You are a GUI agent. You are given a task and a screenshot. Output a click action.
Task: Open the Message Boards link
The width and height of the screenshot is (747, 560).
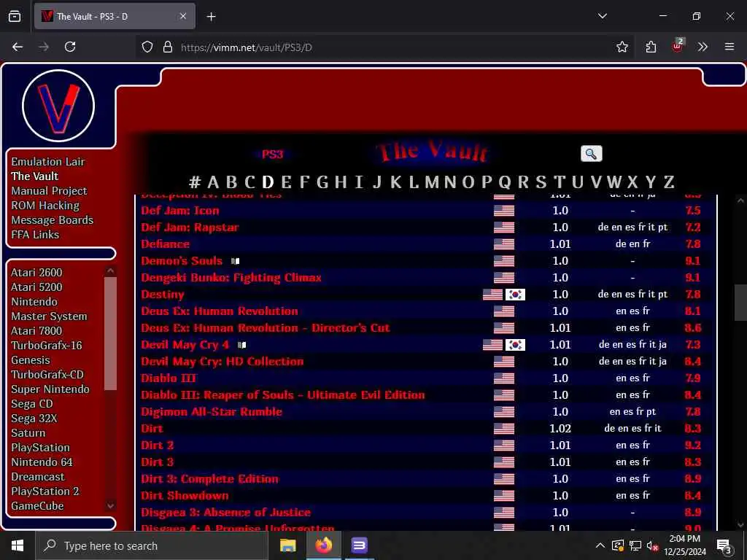[x=53, y=220]
